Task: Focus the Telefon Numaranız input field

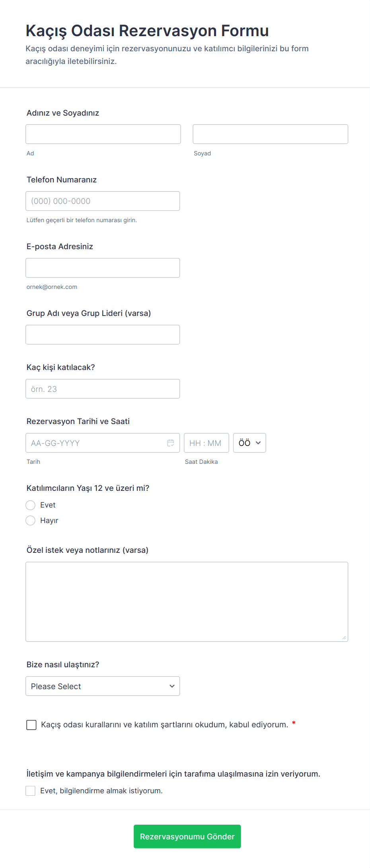Action: click(103, 201)
